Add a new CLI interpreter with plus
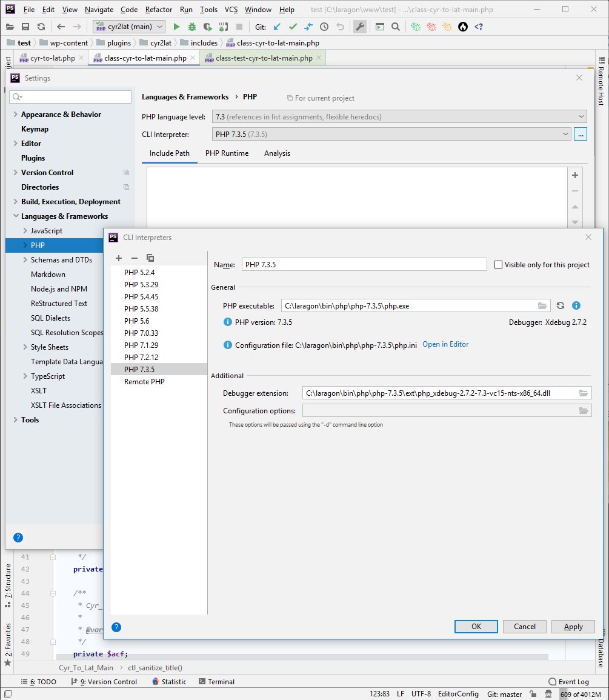Image resolution: width=609 pixels, height=700 pixels. tap(119, 258)
